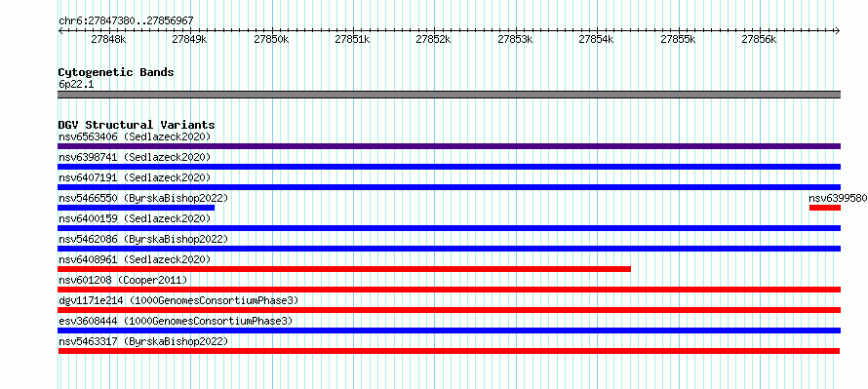Click the 27854k ruler position
This screenshot has width=868, height=389.
597,39
